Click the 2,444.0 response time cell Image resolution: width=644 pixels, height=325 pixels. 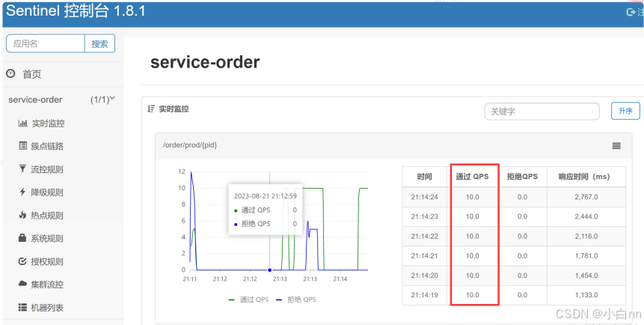point(586,216)
